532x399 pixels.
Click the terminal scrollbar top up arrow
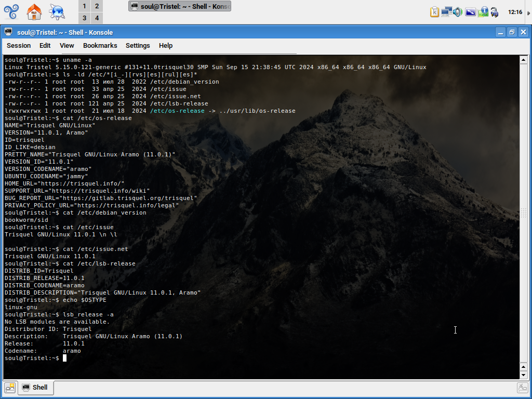[524, 60]
